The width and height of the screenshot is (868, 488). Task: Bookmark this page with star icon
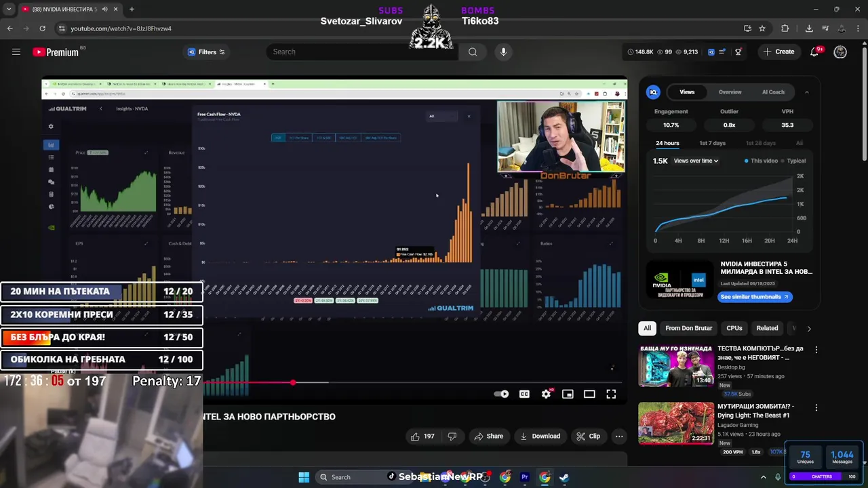762,28
